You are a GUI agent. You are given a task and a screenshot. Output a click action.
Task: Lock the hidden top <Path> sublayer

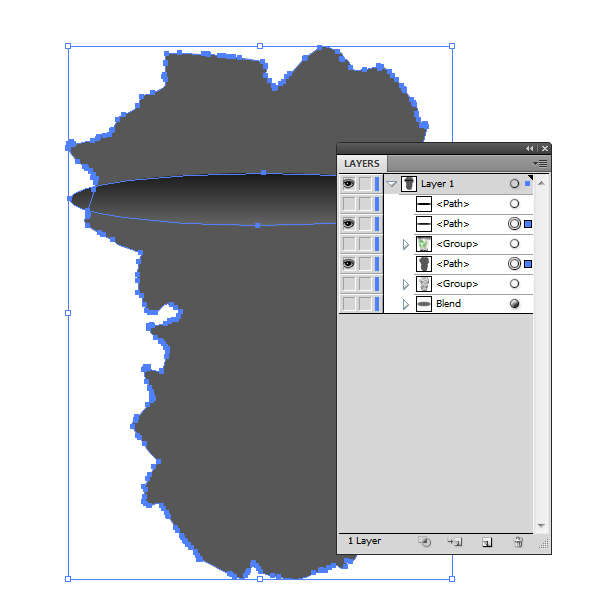365,203
